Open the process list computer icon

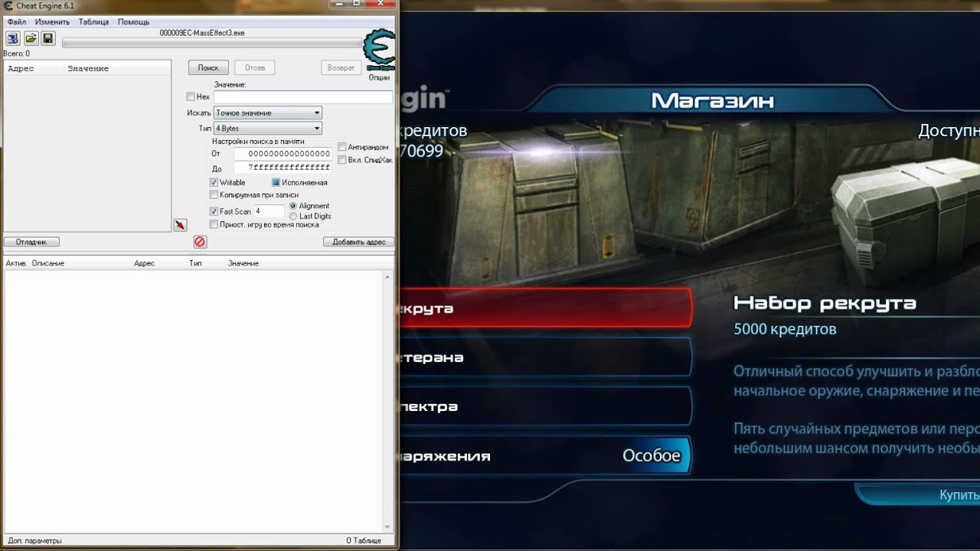point(13,38)
